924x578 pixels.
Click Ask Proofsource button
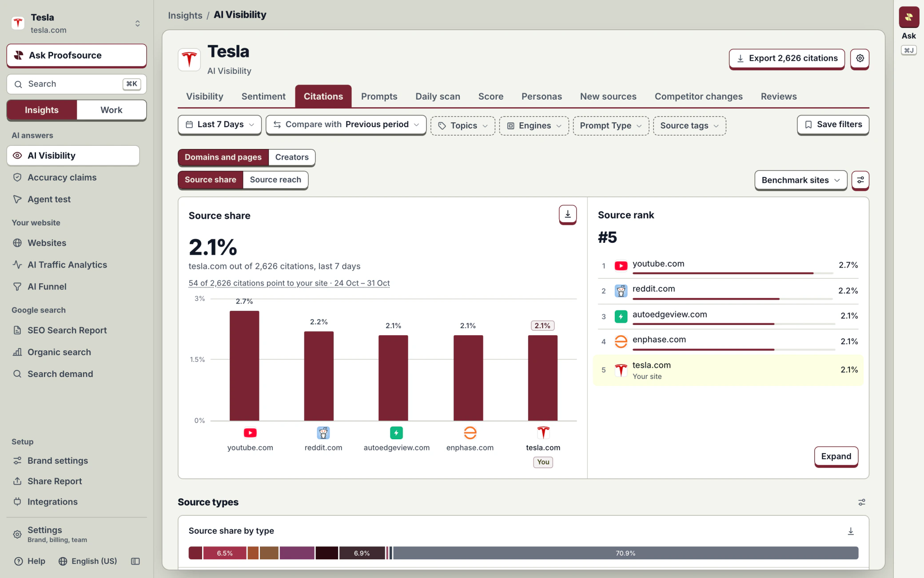[x=76, y=55]
